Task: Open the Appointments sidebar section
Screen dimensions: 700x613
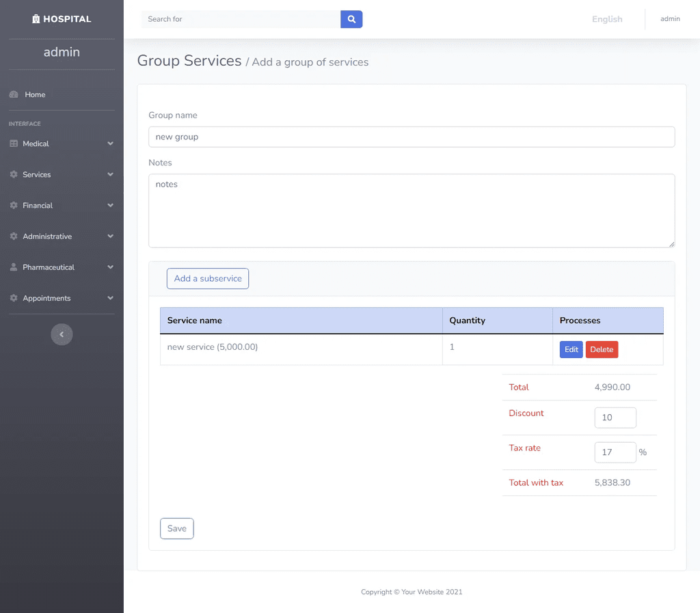Action: pos(62,297)
